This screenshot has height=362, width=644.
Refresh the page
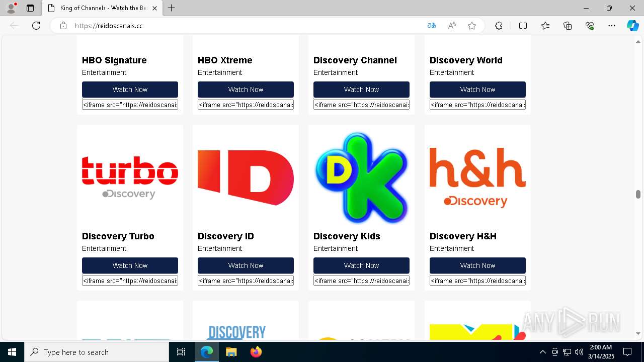(x=36, y=26)
